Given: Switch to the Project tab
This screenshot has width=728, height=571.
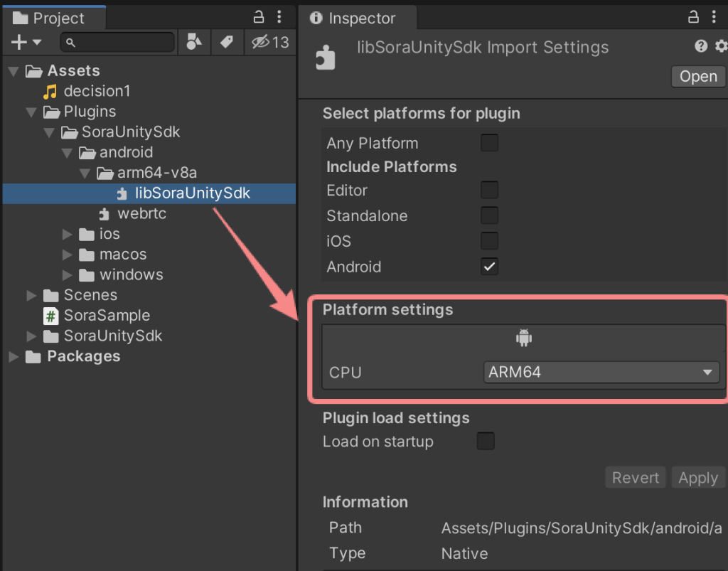Looking at the screenshot, I should click(x=54, y=18).
